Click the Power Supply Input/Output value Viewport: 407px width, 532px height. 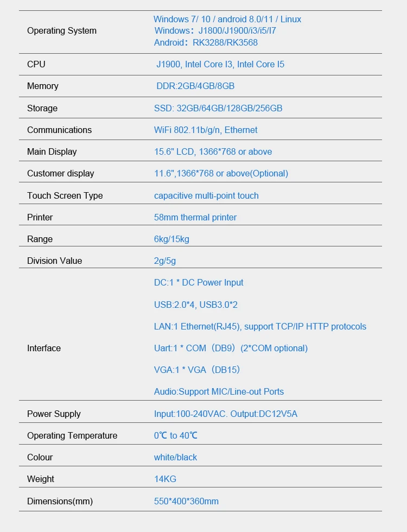tap(226, 414)
